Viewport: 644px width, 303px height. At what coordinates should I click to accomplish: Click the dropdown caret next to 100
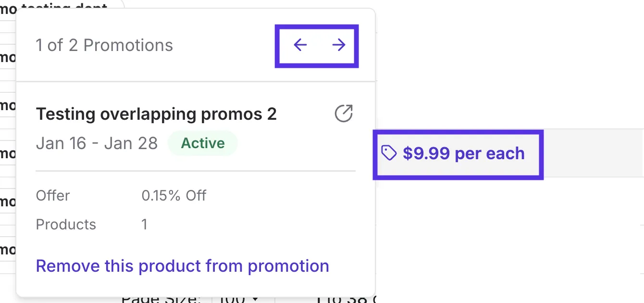[x=256, y=300]
